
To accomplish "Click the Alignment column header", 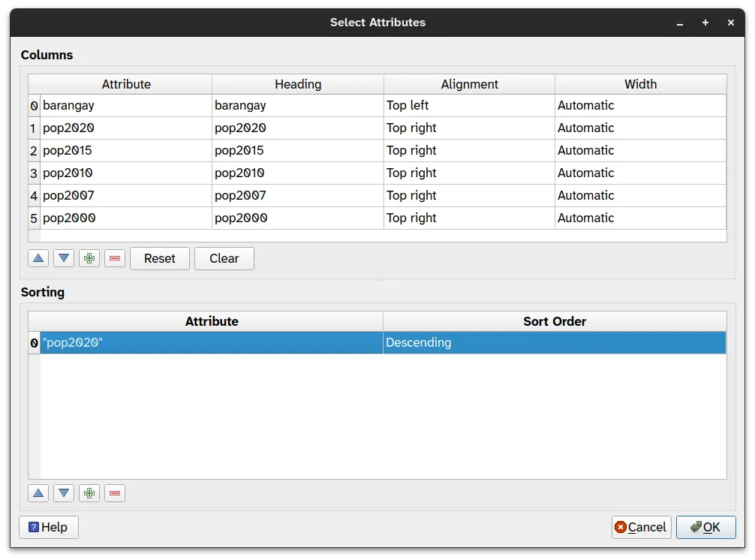I will 469,84.
